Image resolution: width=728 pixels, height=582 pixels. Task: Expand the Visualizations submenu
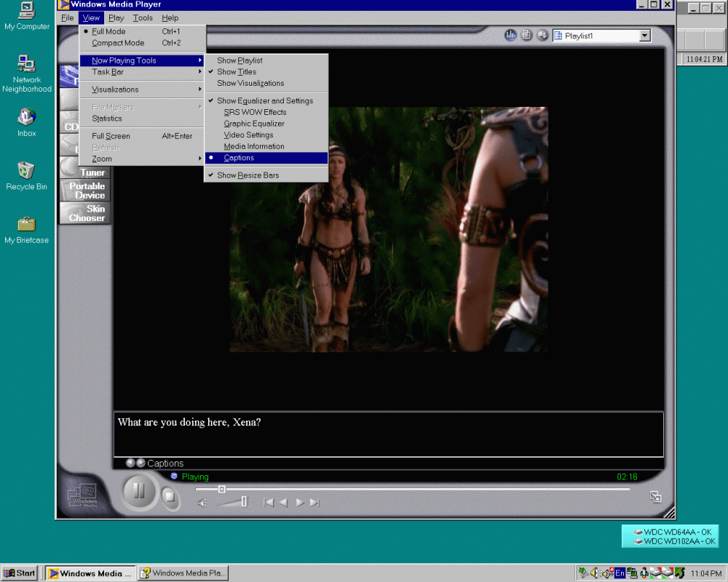tap(116, 89)
